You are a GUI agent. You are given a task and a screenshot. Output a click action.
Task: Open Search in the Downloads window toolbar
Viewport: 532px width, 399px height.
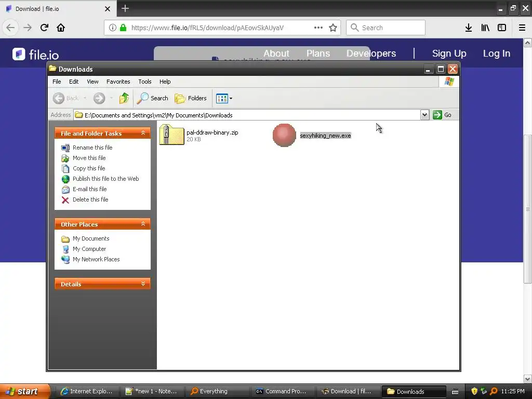(152, 98)
